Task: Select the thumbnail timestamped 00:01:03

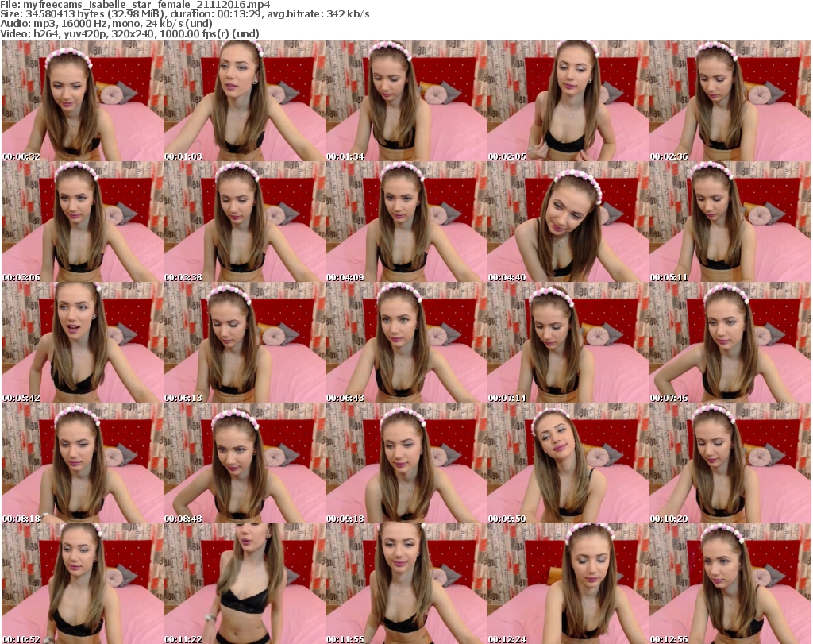Action: 245,101
